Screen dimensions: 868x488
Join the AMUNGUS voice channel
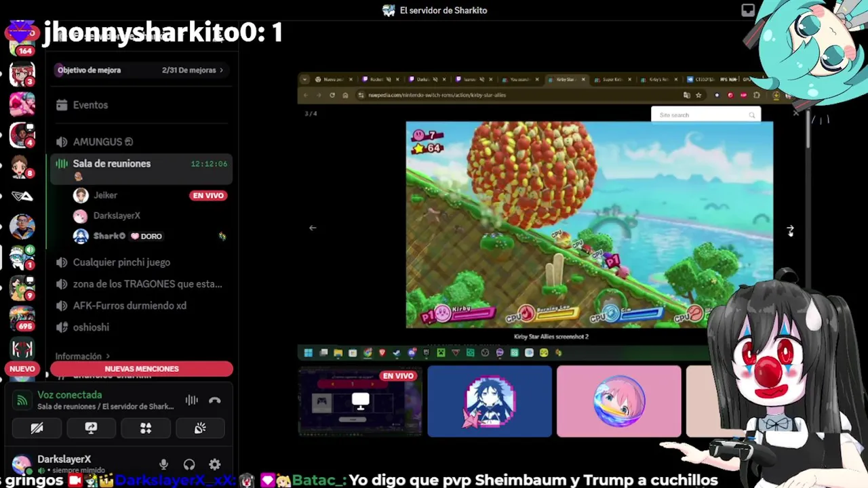[x=140, y=142]
